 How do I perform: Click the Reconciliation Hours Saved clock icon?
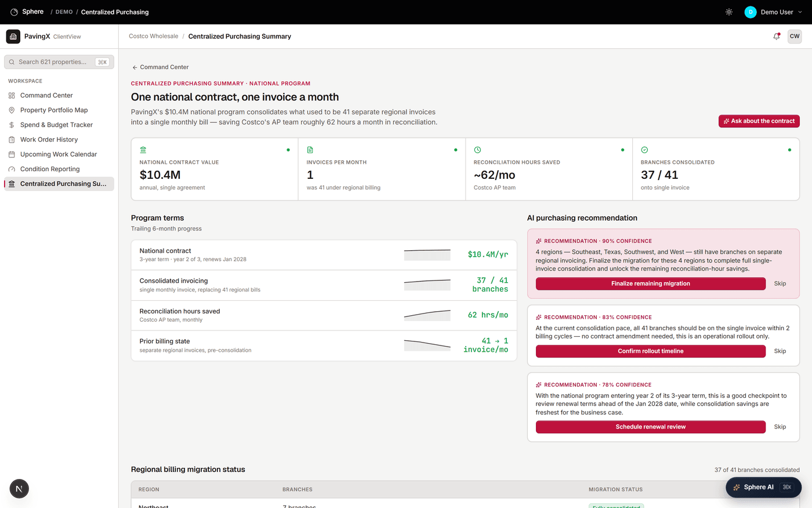(477, 150)
